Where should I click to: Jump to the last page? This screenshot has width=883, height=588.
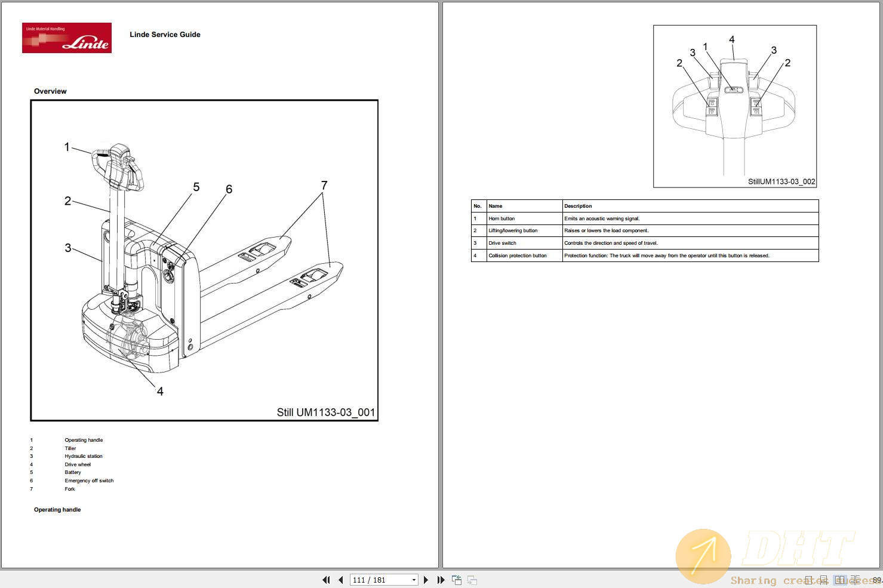point(441,580)
